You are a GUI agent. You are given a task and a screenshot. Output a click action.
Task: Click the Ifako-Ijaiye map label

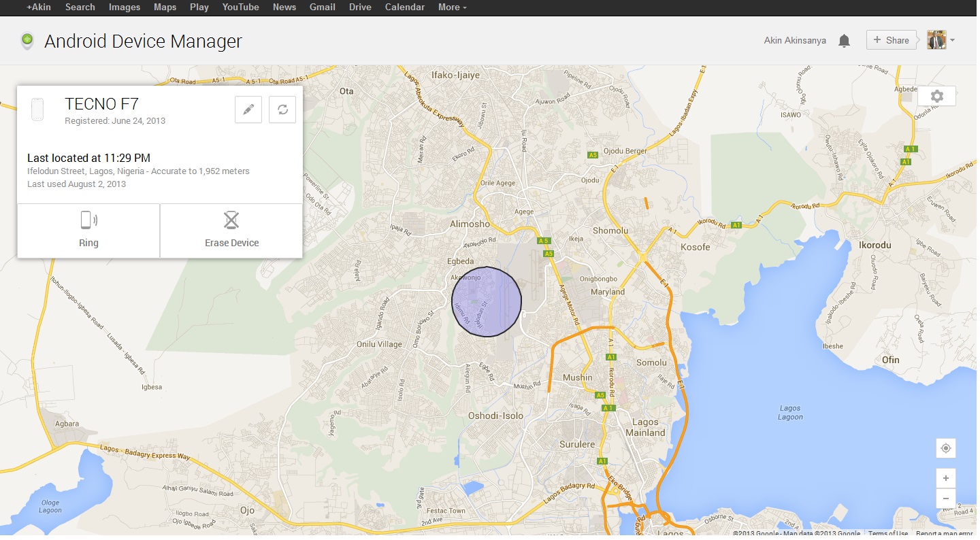[456, 75]
